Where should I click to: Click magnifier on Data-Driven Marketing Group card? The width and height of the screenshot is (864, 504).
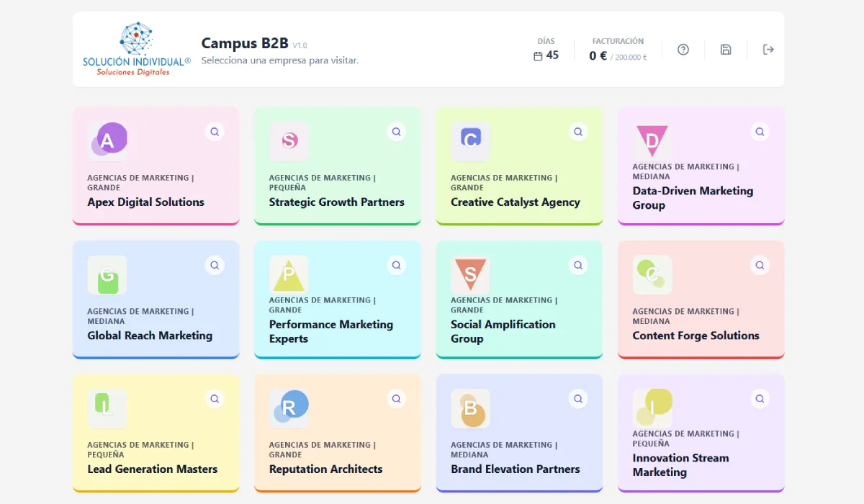click(760, 132)
